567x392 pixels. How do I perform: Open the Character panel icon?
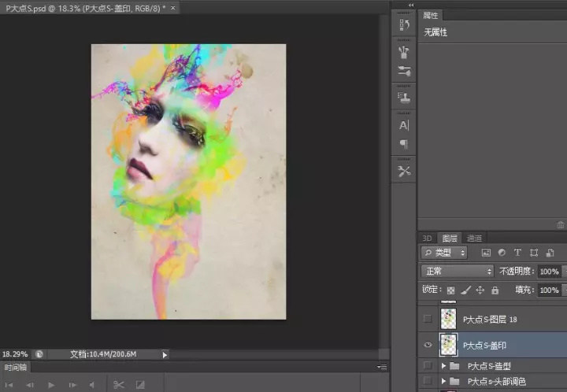point(404,125)
